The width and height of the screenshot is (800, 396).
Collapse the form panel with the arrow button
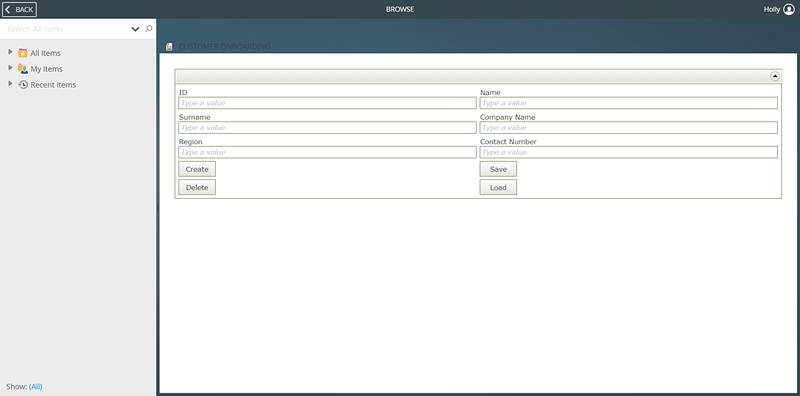tap(775, 77)
